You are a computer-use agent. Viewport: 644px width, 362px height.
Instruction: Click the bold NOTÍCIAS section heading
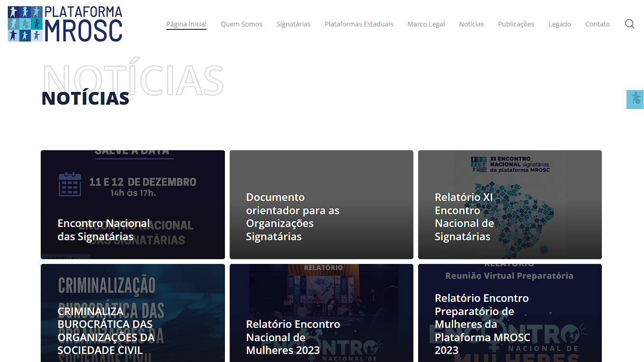(x=86, y=99)
